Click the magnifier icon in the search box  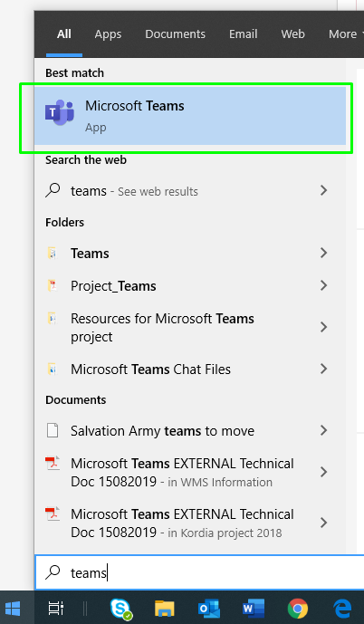pos(53,571)
